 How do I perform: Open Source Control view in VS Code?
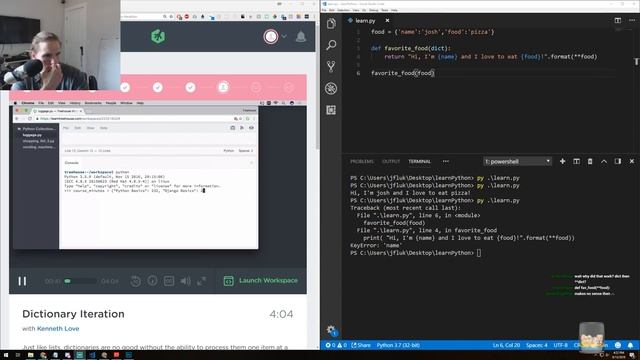[331, 67]
